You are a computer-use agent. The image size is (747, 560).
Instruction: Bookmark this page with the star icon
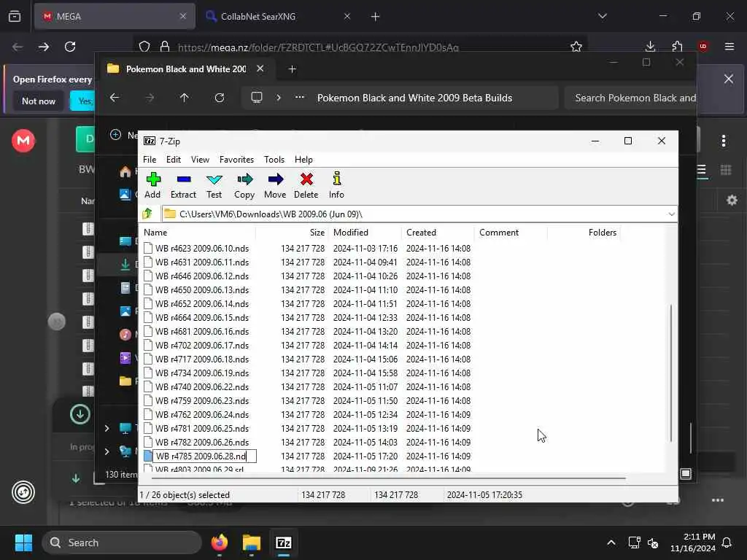point(576,47)
